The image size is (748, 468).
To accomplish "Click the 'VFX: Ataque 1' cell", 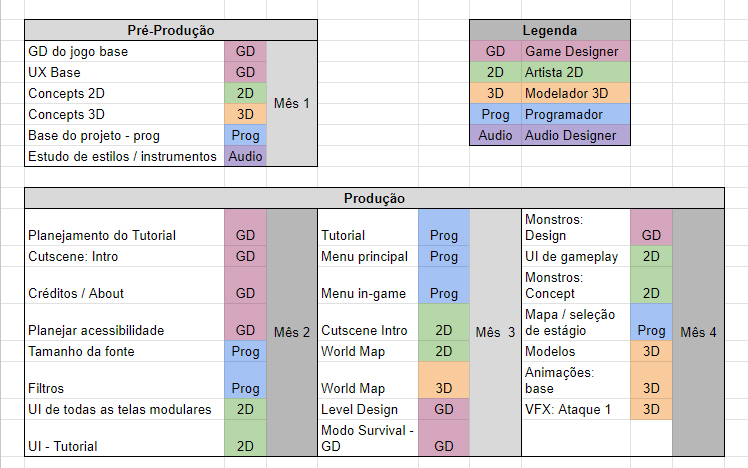I will 576,409.
